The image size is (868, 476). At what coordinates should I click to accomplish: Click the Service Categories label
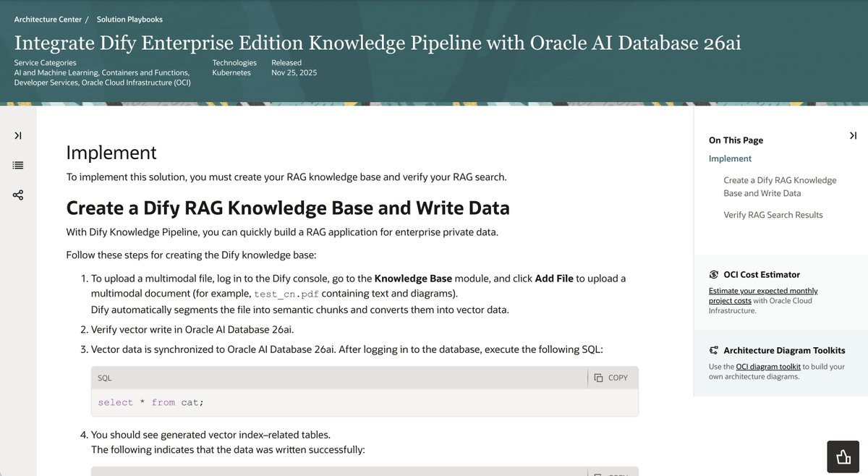coord(45,63)
